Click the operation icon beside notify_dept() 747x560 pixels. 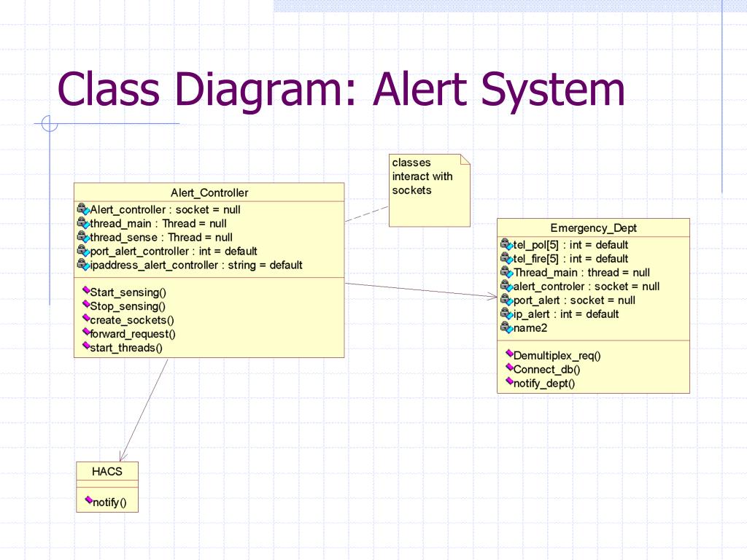(510, 381)
